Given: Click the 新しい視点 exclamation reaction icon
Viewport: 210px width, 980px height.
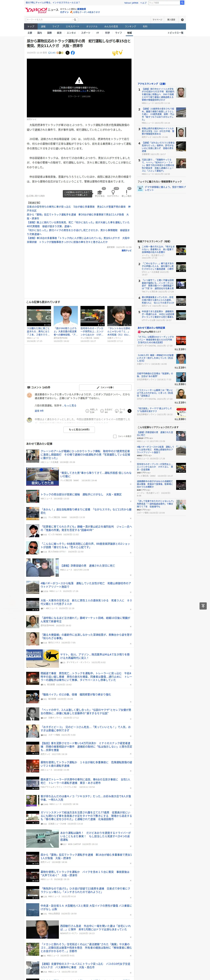Looking at the screenshot, I should [127, 193].
